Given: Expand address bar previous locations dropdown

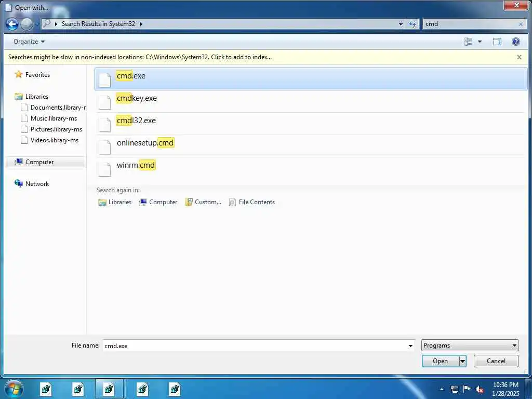Looking at the screenshot, I should 401,24.
